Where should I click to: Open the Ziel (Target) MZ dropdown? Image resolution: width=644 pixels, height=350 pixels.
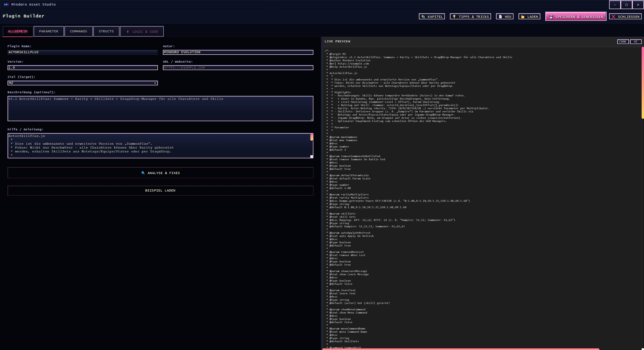[x=83, y=83]
